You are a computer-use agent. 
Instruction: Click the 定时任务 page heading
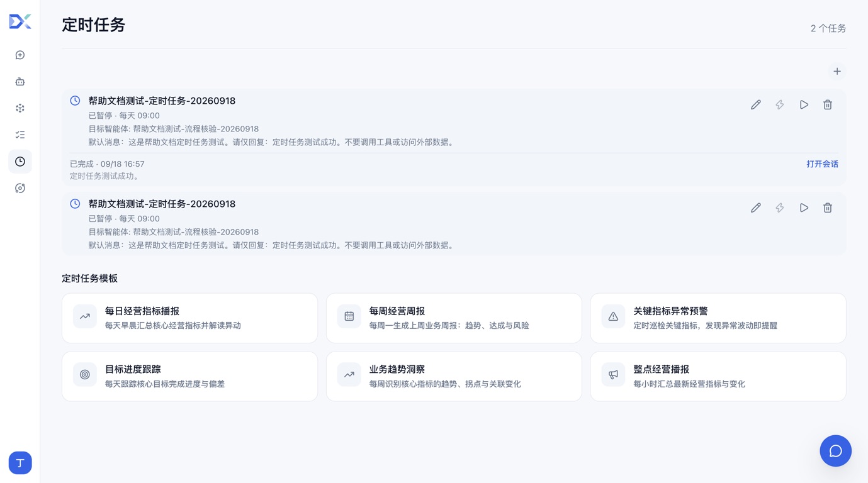[94, 25]
